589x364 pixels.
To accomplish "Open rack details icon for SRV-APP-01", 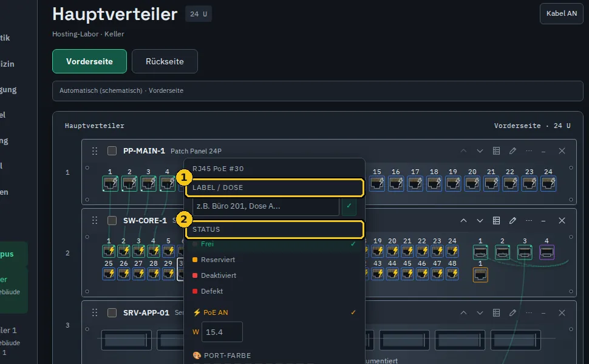I will (x=496, y=312).
